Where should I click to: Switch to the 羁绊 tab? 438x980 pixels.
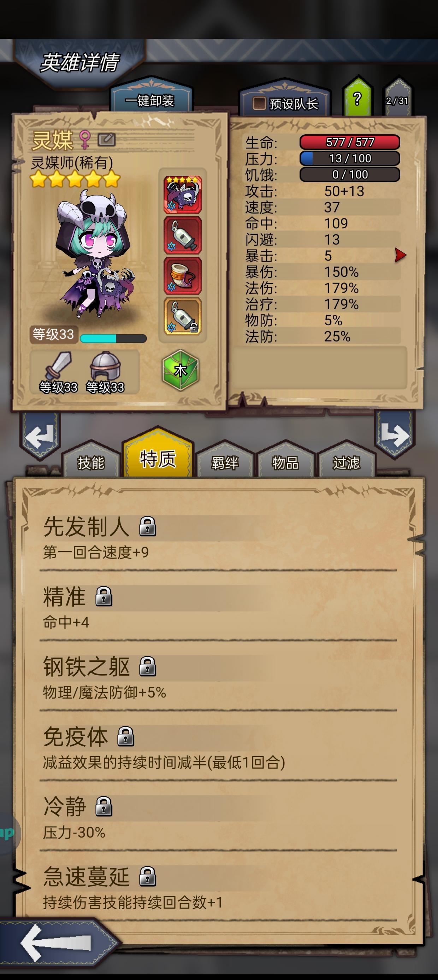pos(225,462)
